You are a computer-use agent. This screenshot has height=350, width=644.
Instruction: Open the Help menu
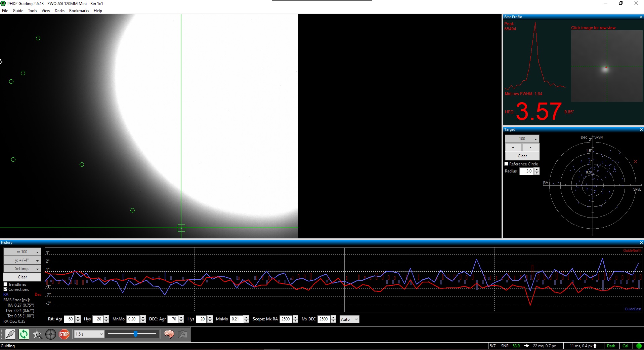(x=98, y=11)
